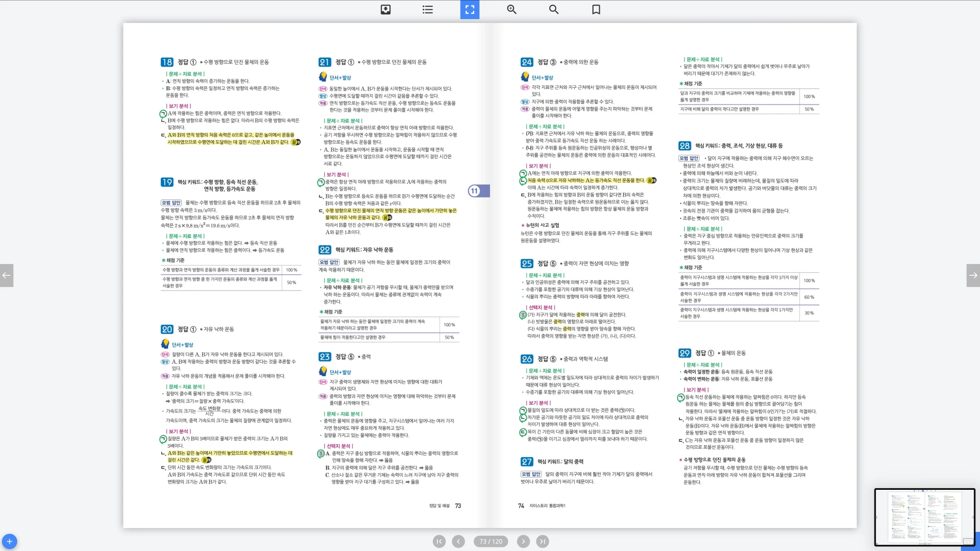This screenshot has width=980, height=551.
Task: Click the download/save icon in top toolbar
Action: 386,9
